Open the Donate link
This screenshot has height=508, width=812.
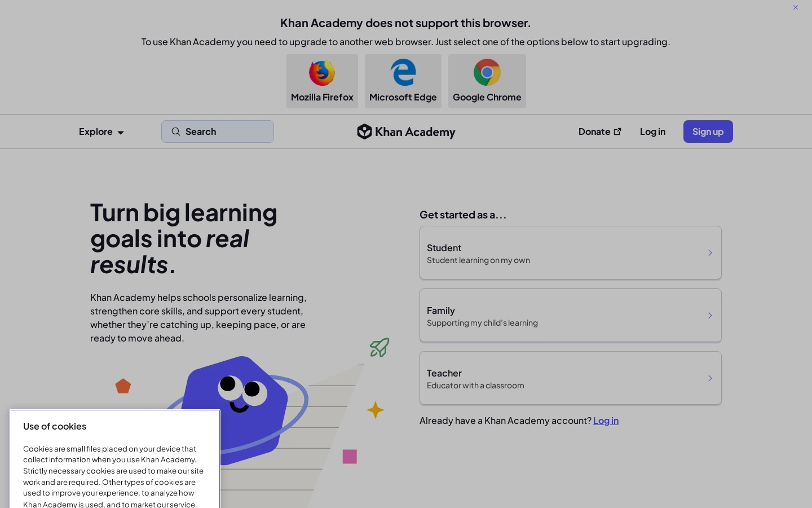(x=600, y=132)
